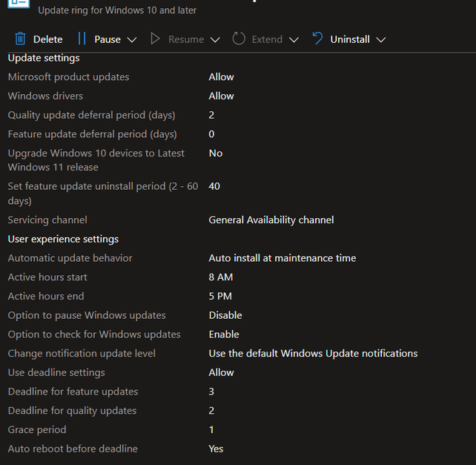Viewport: 476px width, 465px height.
Task: Click grace period value 1
Action: coord(211,430)
